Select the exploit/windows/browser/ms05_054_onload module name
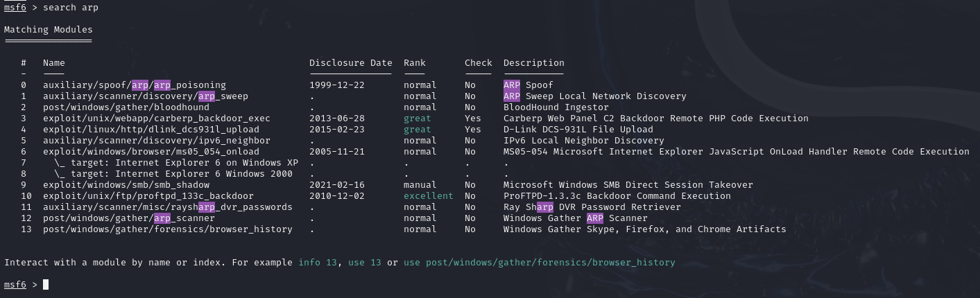Image resolution: width=980 pixels, height=298 pixels. pos(151,152)
